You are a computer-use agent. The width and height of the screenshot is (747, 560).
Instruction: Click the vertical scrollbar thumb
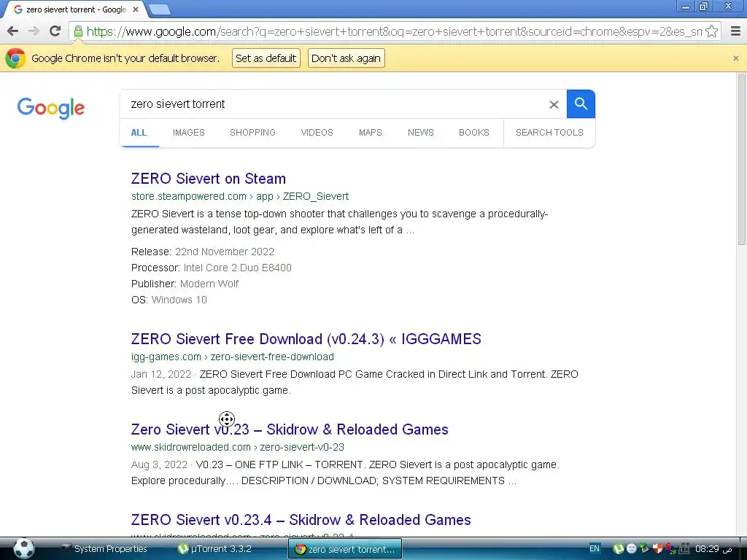click(741, 160)
